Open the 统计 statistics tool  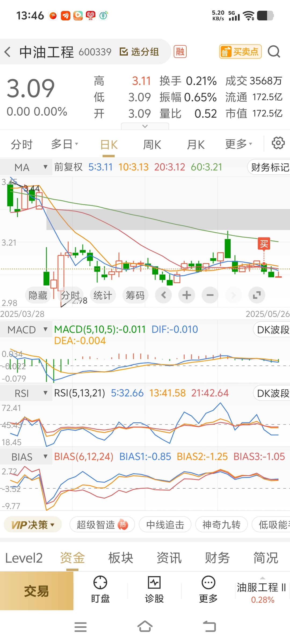pyautogui.click(x=103, y=295)
